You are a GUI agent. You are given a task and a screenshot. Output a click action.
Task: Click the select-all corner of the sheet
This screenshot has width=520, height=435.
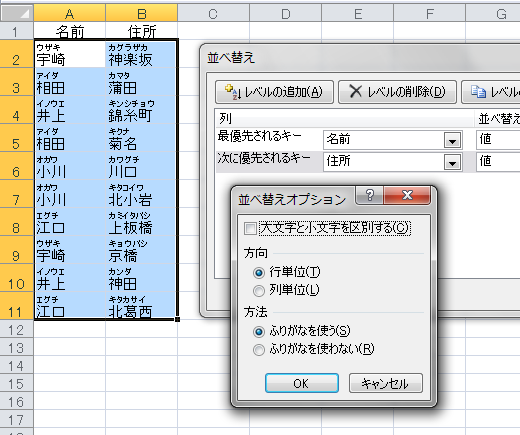(x=17, y=14)
